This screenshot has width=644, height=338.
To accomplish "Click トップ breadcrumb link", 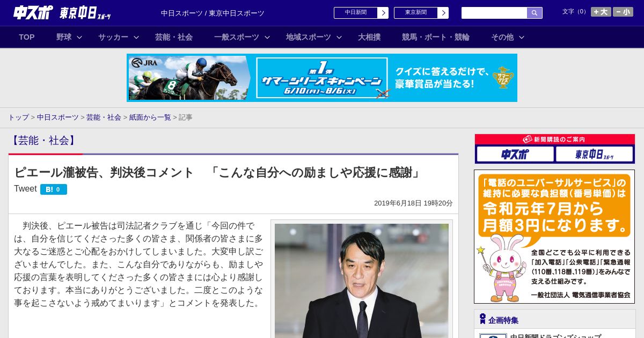I will 18,117.
